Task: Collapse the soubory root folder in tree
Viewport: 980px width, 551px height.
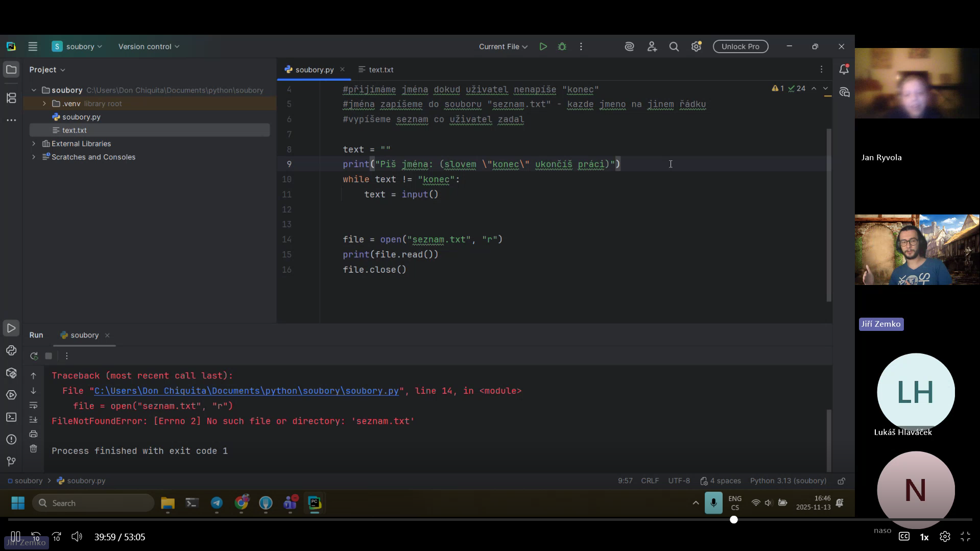Action: 34,90
